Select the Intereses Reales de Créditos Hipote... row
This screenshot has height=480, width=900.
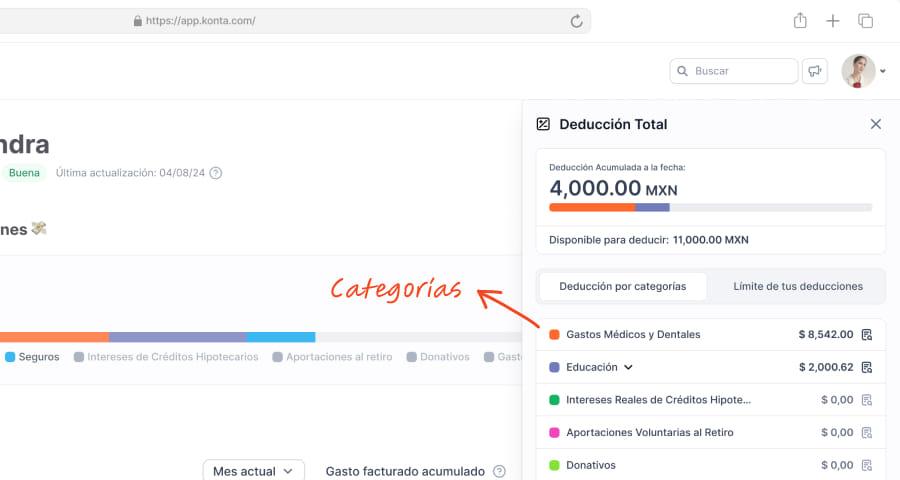click(x=711, y=400)
